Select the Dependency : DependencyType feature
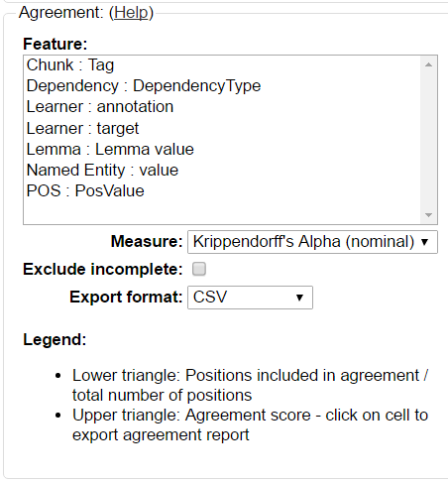Screen dimensions: 448x482 (222, 85)
